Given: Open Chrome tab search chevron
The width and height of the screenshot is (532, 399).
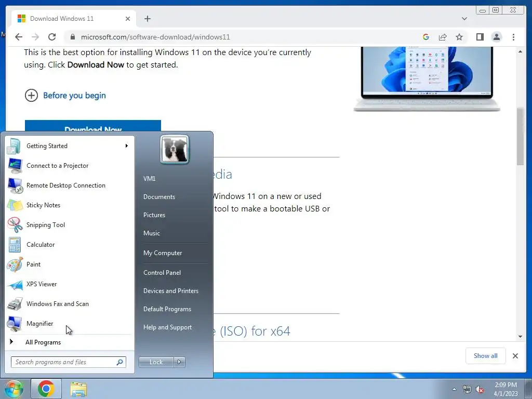Looking at the screenshot, I should coord(464,19).
